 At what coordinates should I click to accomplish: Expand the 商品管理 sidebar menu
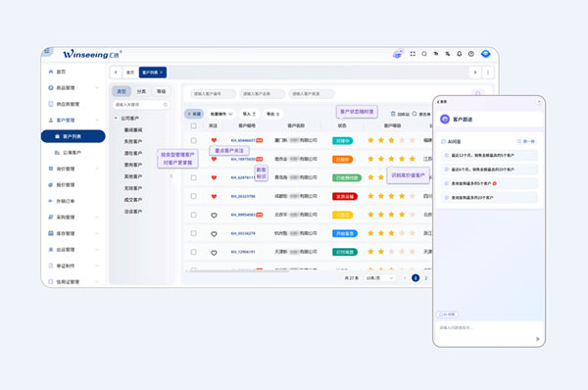click(x=97, y=88)
